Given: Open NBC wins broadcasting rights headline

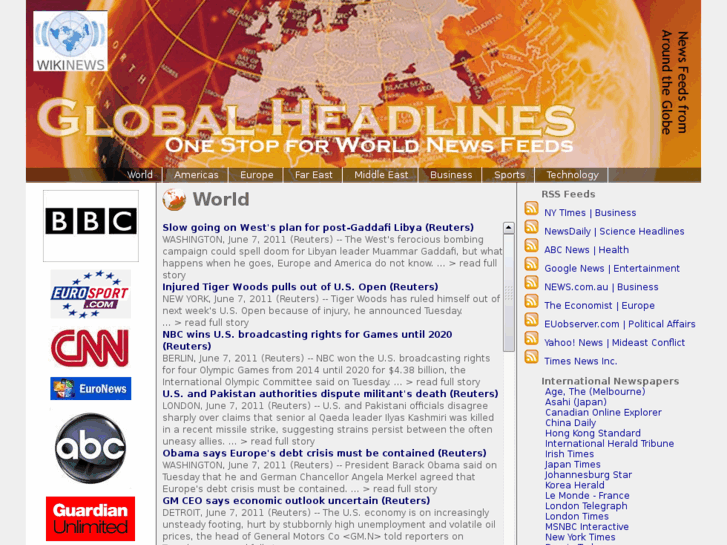Looking at the screenshot, I should (307, 340).
